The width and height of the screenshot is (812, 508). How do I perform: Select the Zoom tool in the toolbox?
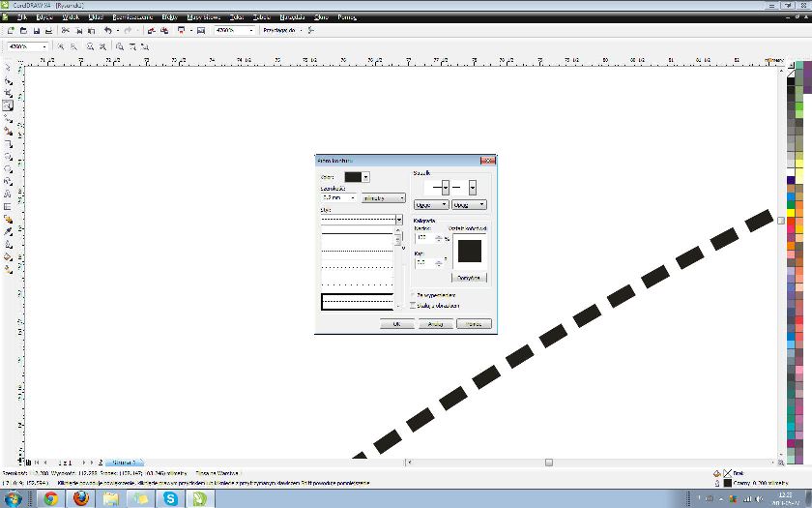pos(8,105)
